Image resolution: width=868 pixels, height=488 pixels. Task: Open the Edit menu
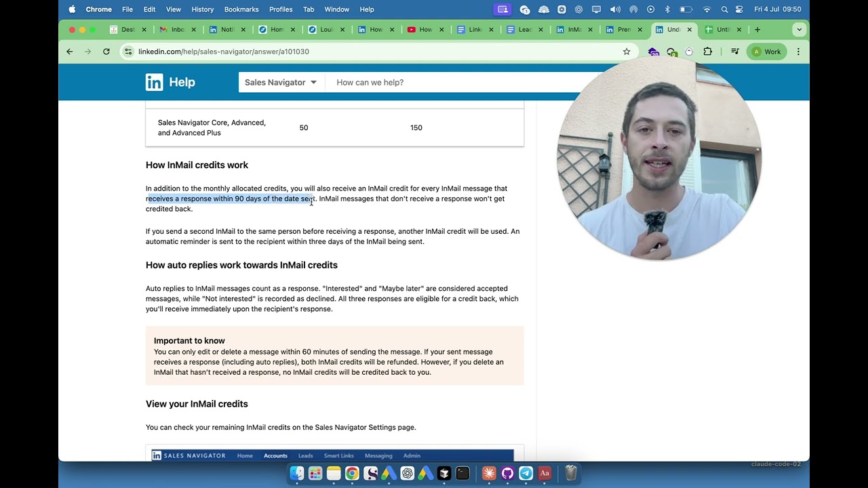(149, 9)
